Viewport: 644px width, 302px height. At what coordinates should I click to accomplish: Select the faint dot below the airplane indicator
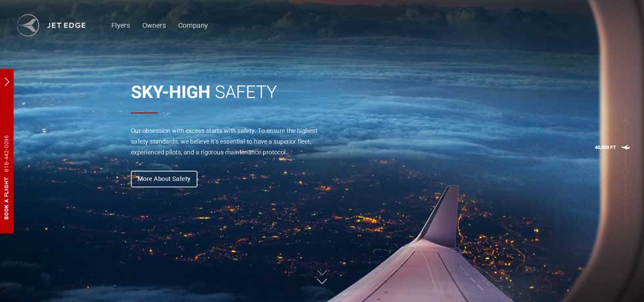(x=626, y=172)
